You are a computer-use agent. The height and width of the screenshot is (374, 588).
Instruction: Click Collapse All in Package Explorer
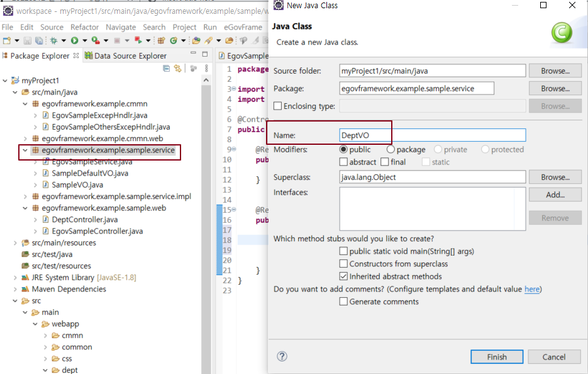click(x=166, y=69)
